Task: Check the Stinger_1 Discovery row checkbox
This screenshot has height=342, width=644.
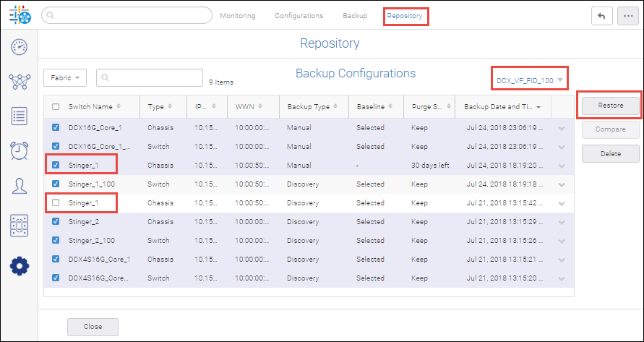Action: click(56, 202)
